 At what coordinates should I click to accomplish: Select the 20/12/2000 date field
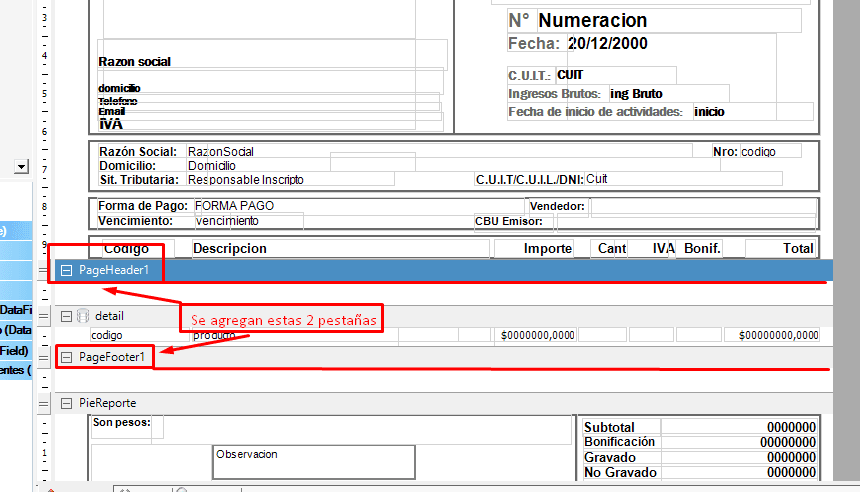(x=607, y=44)
